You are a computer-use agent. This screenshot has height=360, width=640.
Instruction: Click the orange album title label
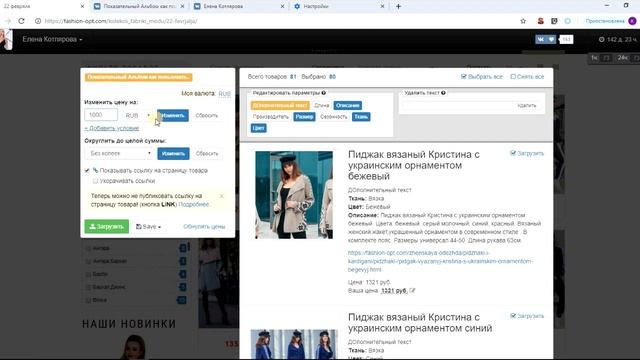click(x=138, y=77)
